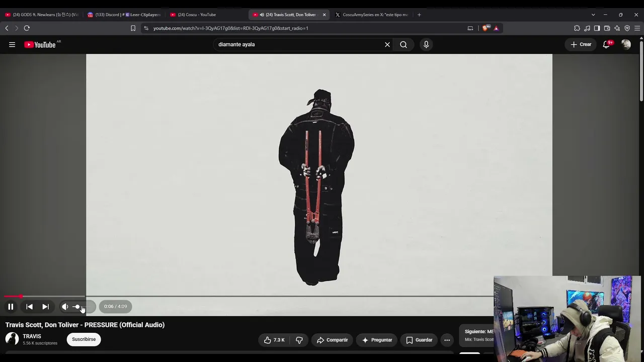Switch to the GODS ft. NewJeans tab

click(41, 15)
